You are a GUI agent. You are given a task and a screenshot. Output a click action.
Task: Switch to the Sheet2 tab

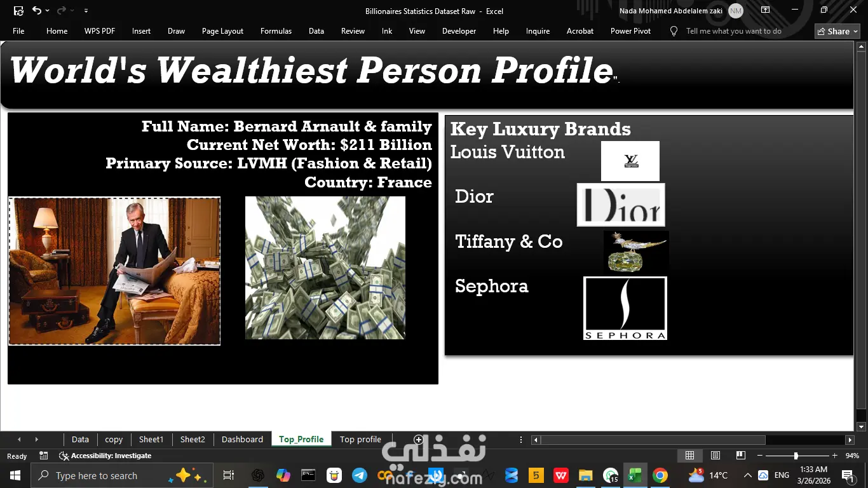tap(193, 439)
